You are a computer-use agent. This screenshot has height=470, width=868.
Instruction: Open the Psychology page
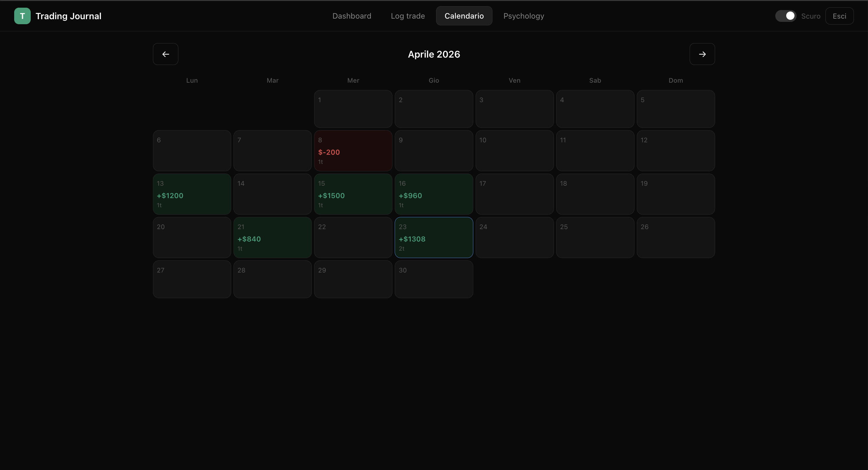pos(524,16)
